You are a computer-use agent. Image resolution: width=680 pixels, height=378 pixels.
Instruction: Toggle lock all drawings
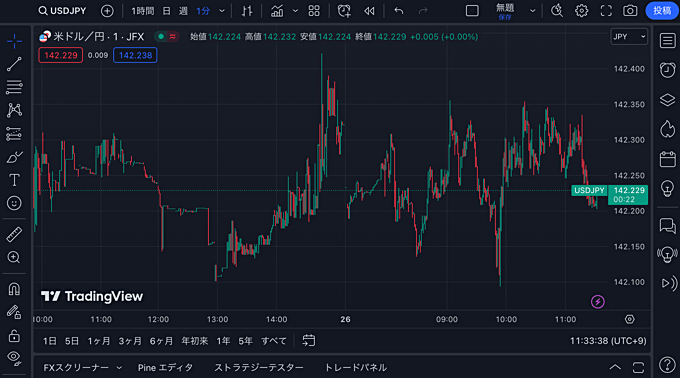(x=14, y=336)
